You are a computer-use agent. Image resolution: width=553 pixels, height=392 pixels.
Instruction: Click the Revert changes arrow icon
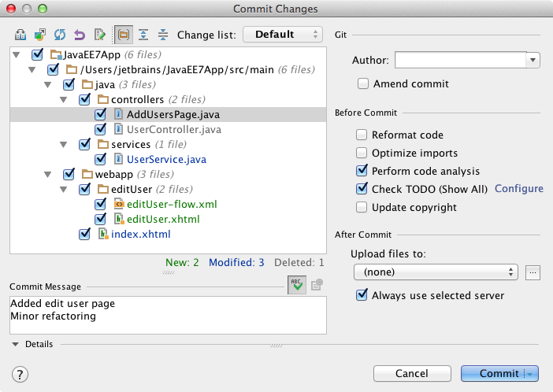[x=80, y=35]
